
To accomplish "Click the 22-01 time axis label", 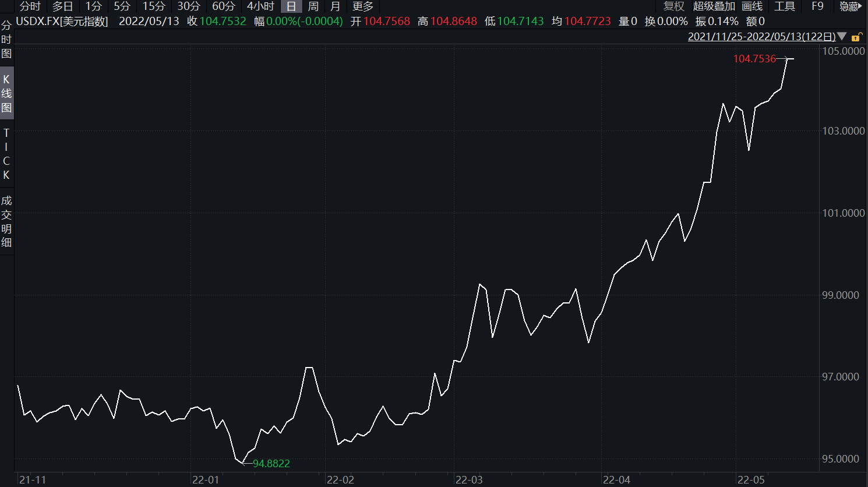I will (x=206, y=480).
